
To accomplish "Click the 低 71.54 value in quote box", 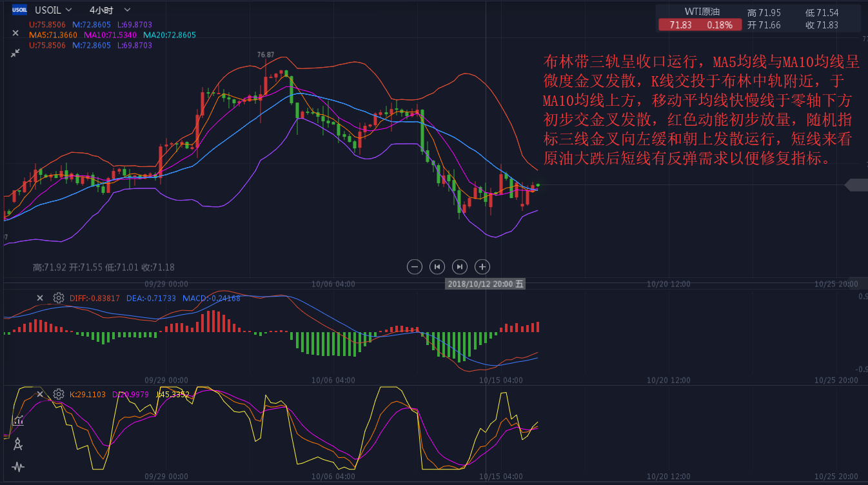I will [x=822, y=13].
